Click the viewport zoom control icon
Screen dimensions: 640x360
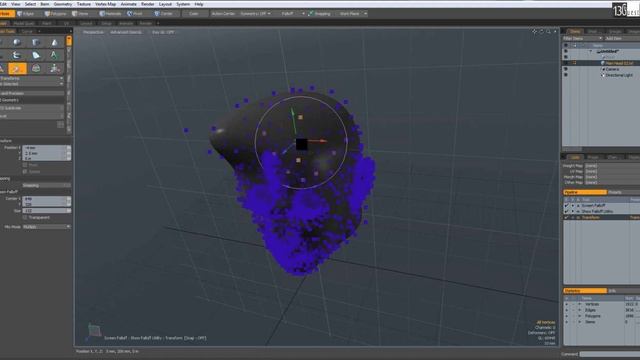click(x=548, y=31)
